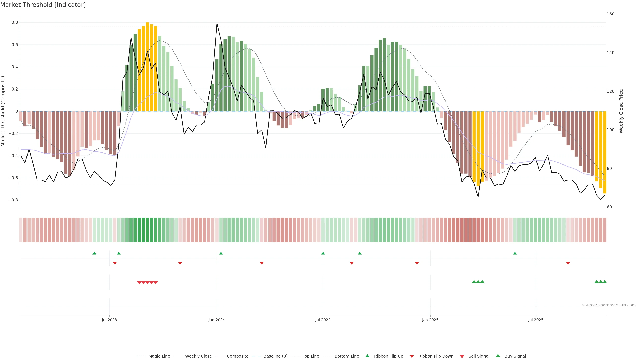Image resolution: width=644 pixels, height=362 pixels.
Task: Click the Jan 2025 x-axis label
Action: (x=430, y=320)
